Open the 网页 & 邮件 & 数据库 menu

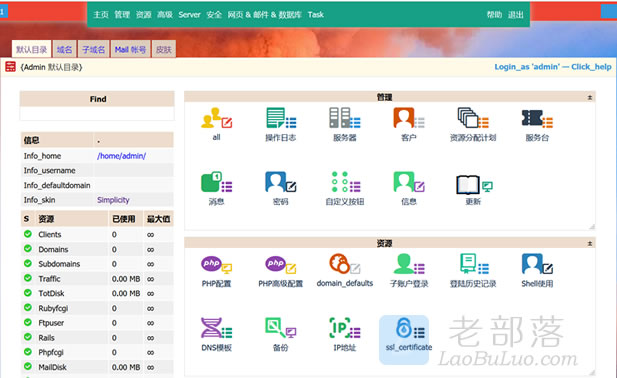264,15
